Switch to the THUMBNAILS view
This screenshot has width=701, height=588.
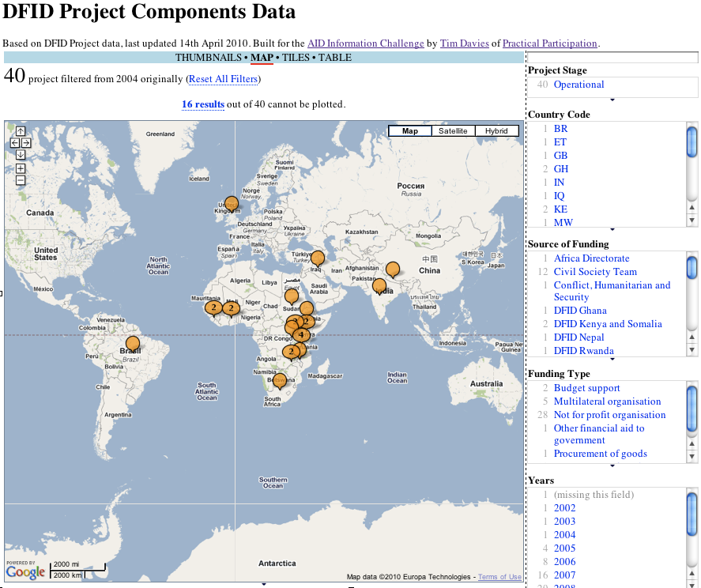coord(209,58)
